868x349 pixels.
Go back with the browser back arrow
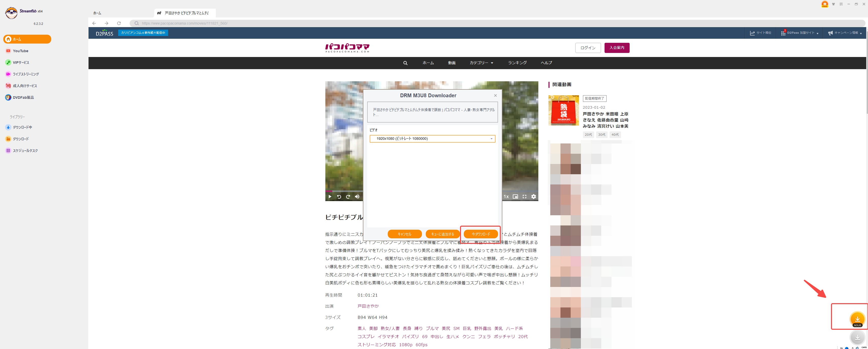[94, 23]
